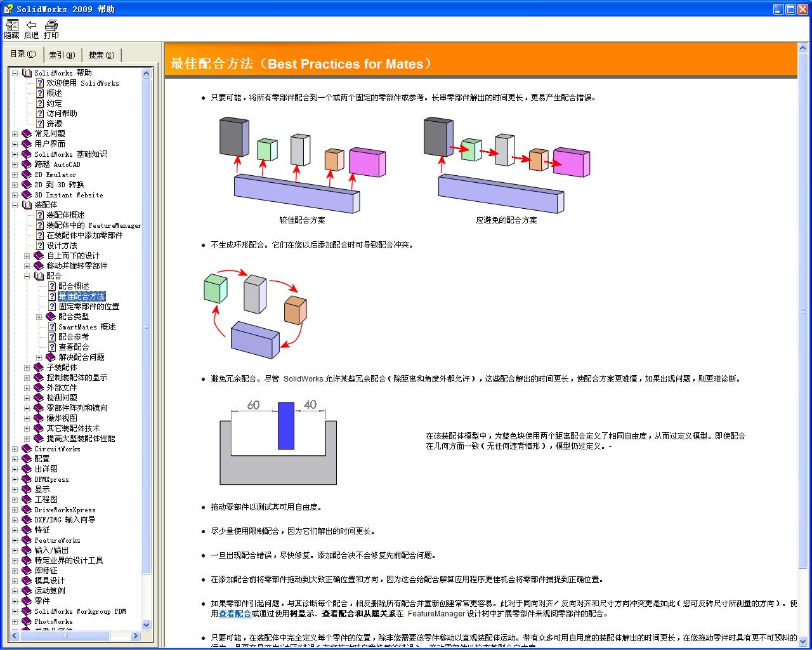Expand the 用户界面 tree node

pos(15,144)
